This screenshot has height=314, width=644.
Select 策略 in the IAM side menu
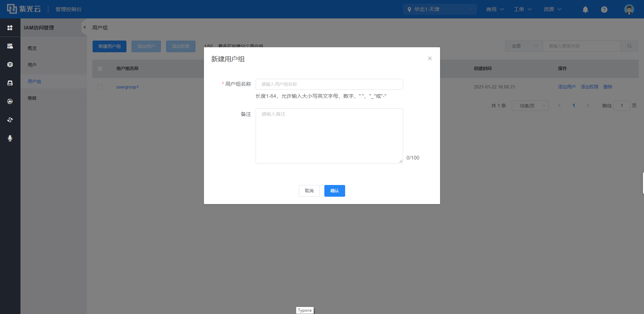32,98
